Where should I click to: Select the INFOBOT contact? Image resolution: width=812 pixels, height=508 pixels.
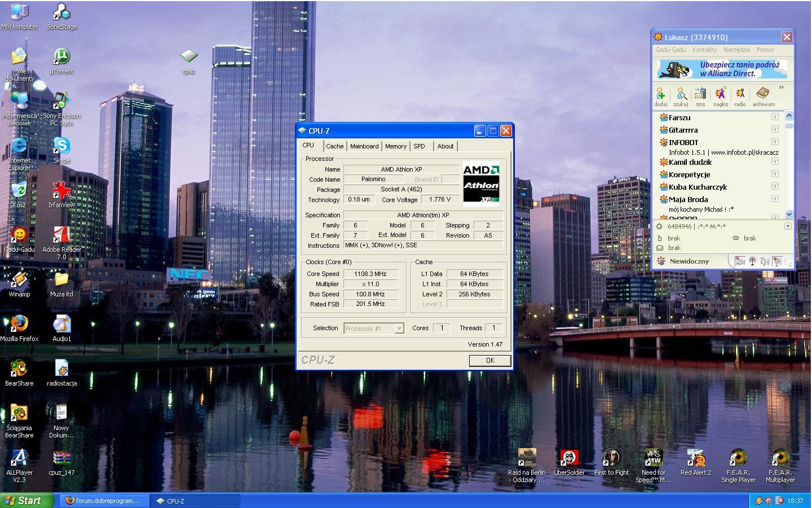pyautogui.click(x=683, y=142)
